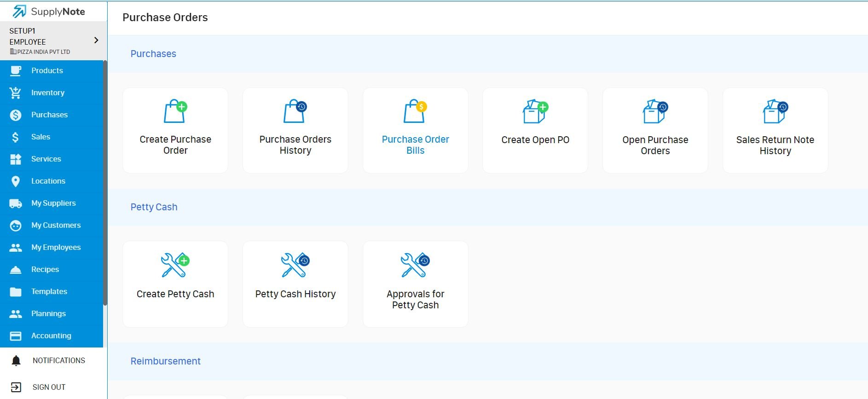Click the Plannings people icon in sidebar
Viewport: 868px width, 399px height.
click(x=16, y=314)
